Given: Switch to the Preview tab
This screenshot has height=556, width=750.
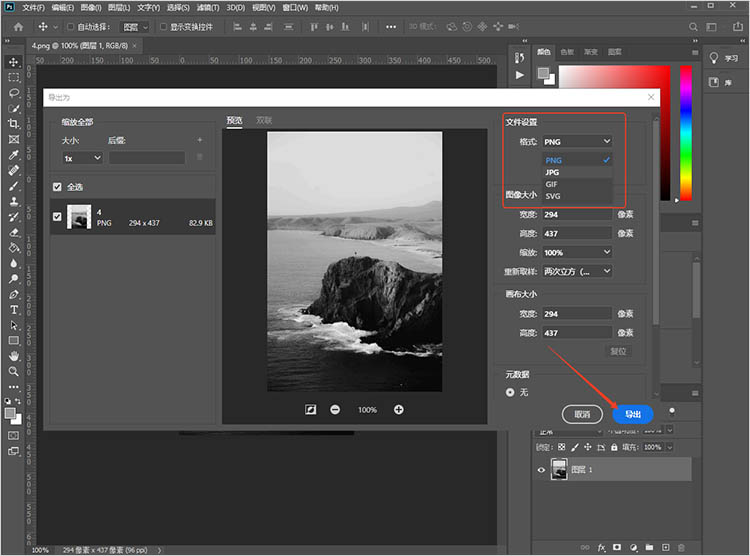Looking at the screenshot, I should (x=234, y=120).
